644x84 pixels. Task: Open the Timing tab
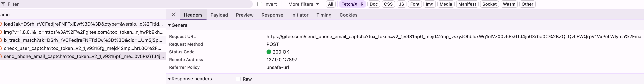coord(324,15)
